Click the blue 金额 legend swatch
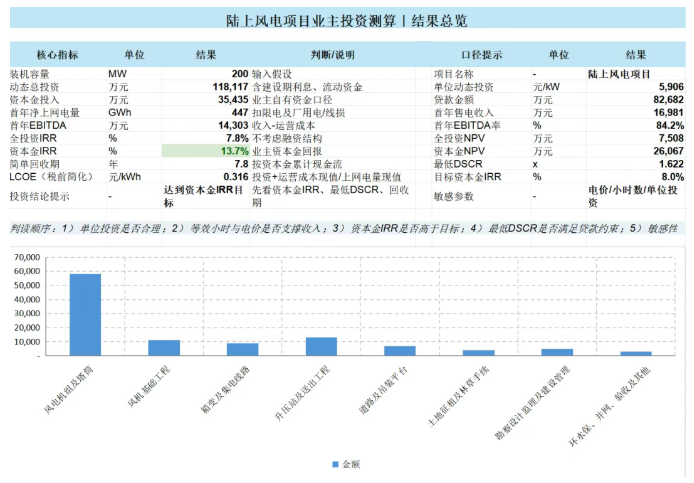Screen dimensions: 694x483 tap(335, 464)
